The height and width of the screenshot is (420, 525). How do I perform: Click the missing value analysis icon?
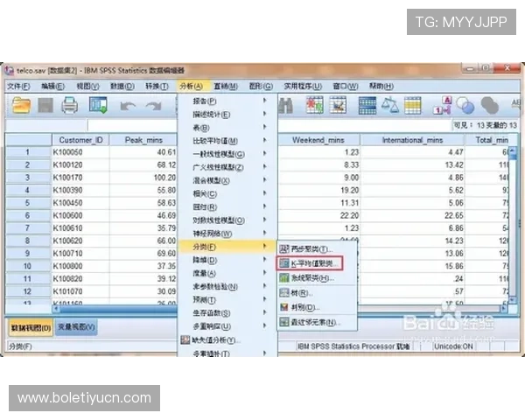(x=185, y=340)
